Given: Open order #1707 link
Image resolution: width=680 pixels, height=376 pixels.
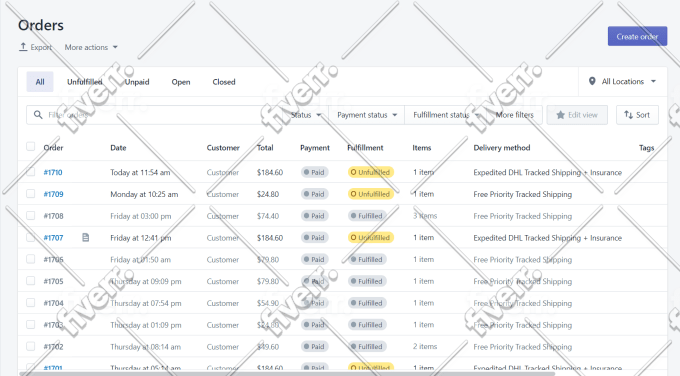Looking at the screenshot, I should 53,238.
